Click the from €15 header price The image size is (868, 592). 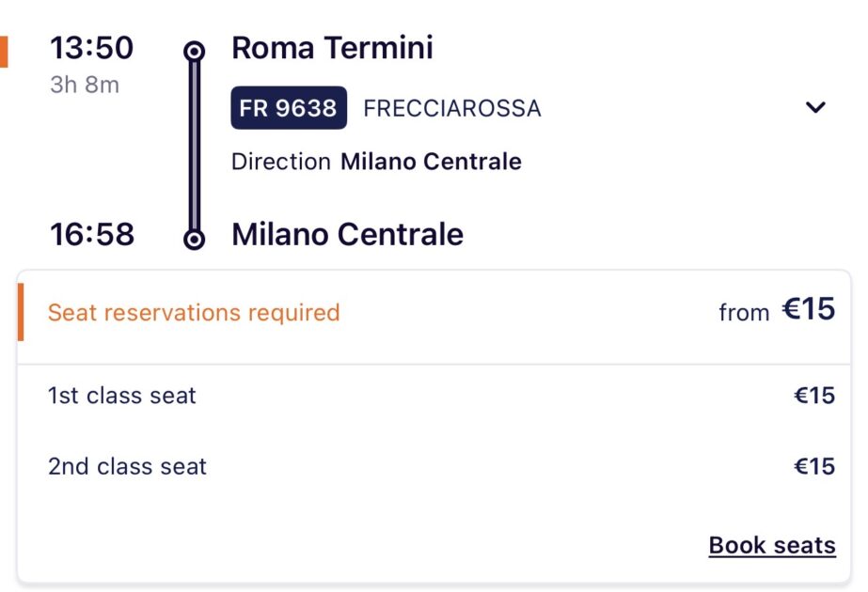(776, 310)
